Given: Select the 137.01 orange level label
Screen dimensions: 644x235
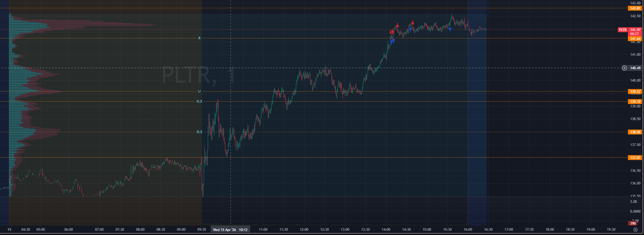Looking at the screenshot, I should (x=635, y=158).
